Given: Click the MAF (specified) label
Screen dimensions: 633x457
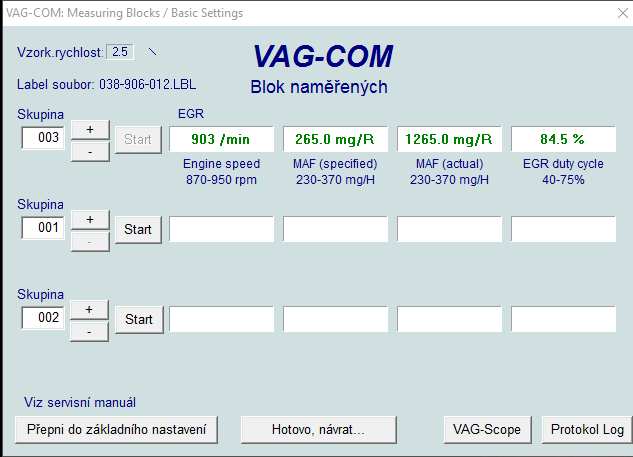Looking at the screenshot, I should tap(335, 164).
